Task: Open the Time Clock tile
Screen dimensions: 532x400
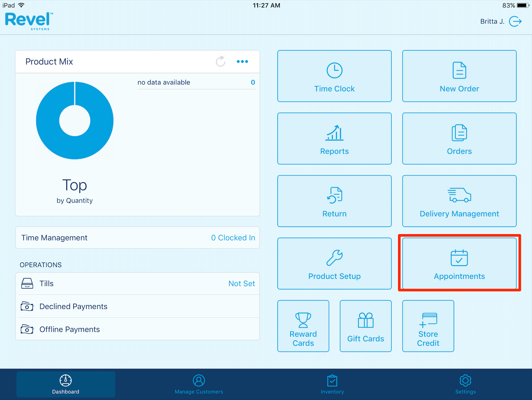Action: pos(334,76)
